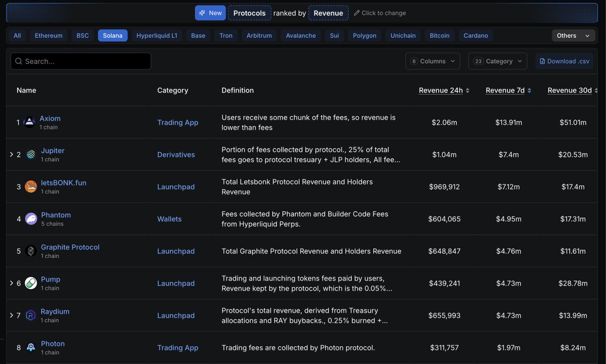Click the Revenue 7d column header
The image size is (606, 364).
tap(505, 90)
